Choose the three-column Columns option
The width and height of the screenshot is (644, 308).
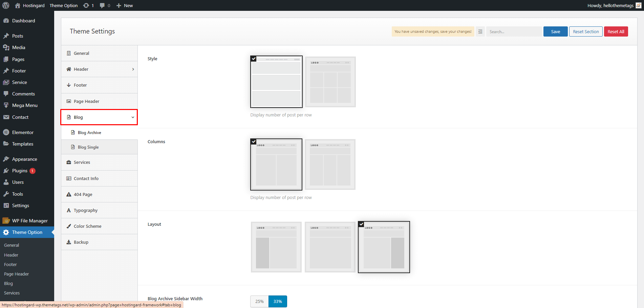coord(330,164)
